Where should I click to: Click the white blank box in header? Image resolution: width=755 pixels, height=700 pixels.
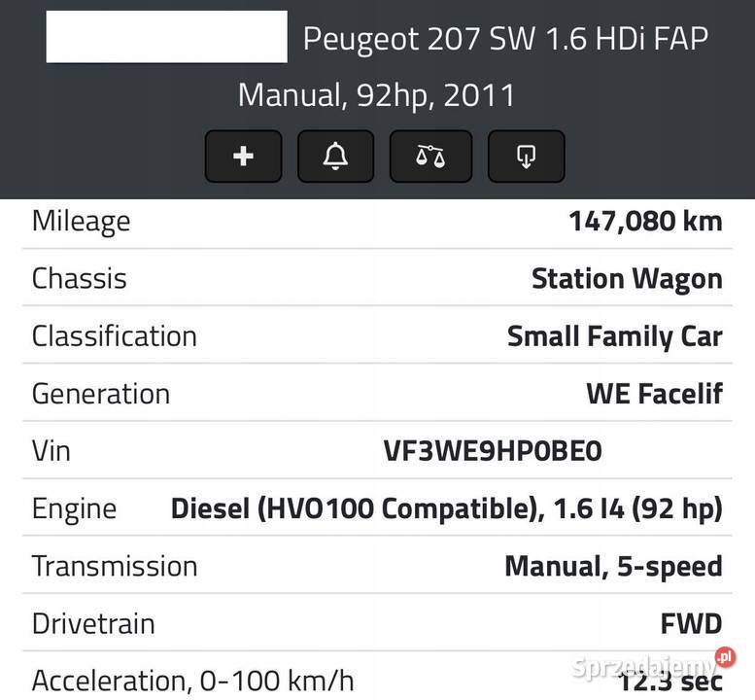click(x=166, y=37)
